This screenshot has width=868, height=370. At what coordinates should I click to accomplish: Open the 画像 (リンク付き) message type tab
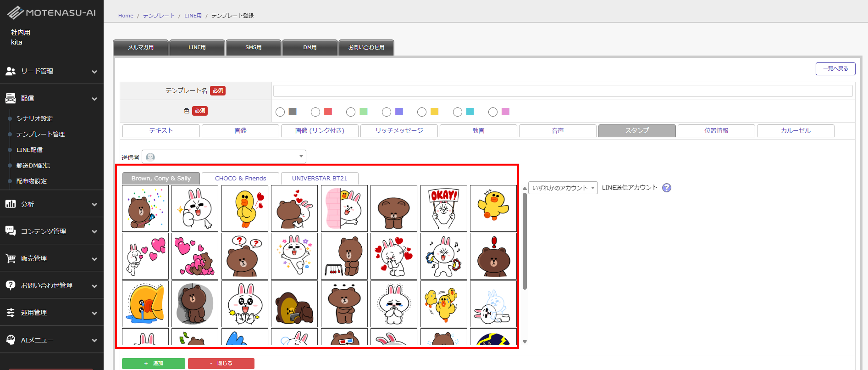pos(319,131)
